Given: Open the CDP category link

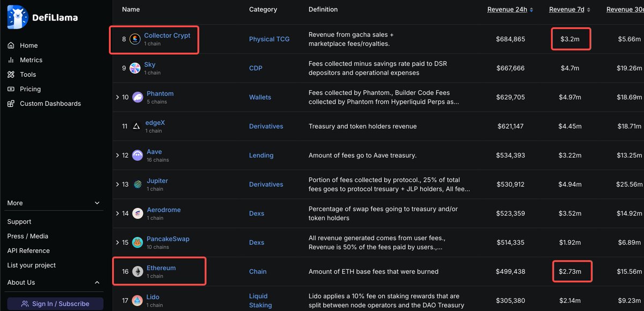Looking at the screenshot, I should tap(256, 68).
